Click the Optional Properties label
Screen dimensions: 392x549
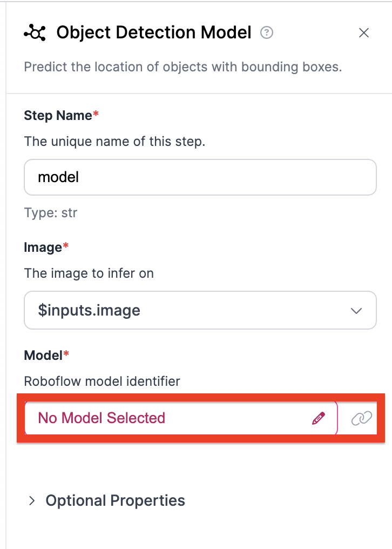pos(115,501)
